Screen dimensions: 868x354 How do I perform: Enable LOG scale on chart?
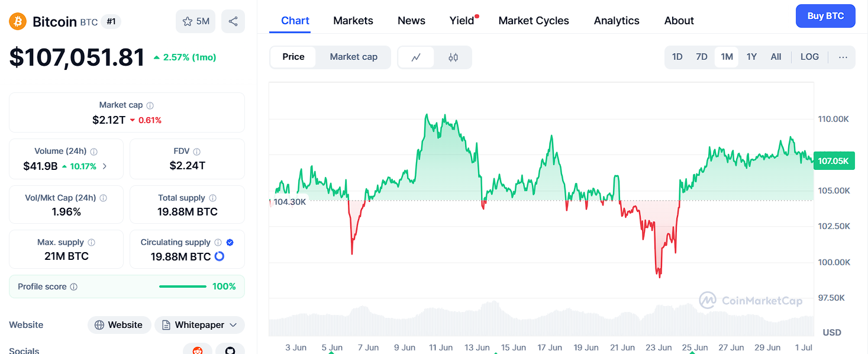(809, 57)
